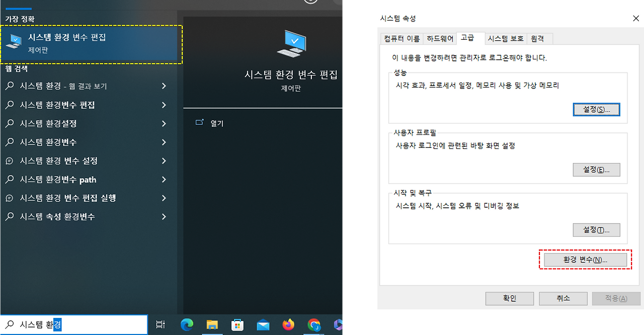
Task: Expand the 시스템 환경변수 편집 suggestion arrow
Action: [164, 105]
